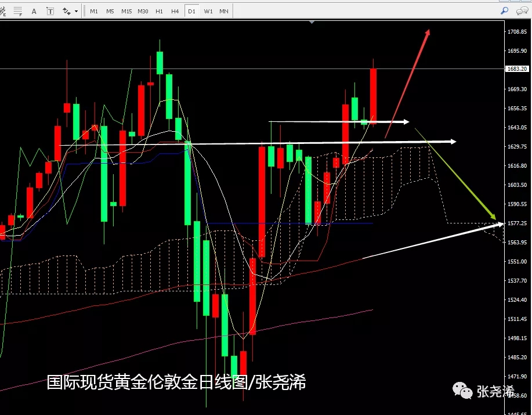532x415 pixels.
Task: Open the chat bubbles icon
Action: [522, 11]
